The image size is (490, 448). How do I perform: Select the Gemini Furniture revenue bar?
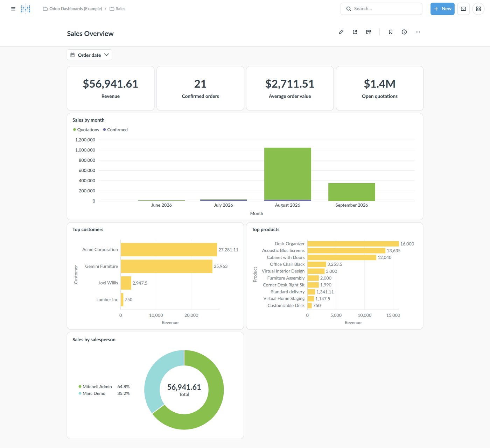167,266
